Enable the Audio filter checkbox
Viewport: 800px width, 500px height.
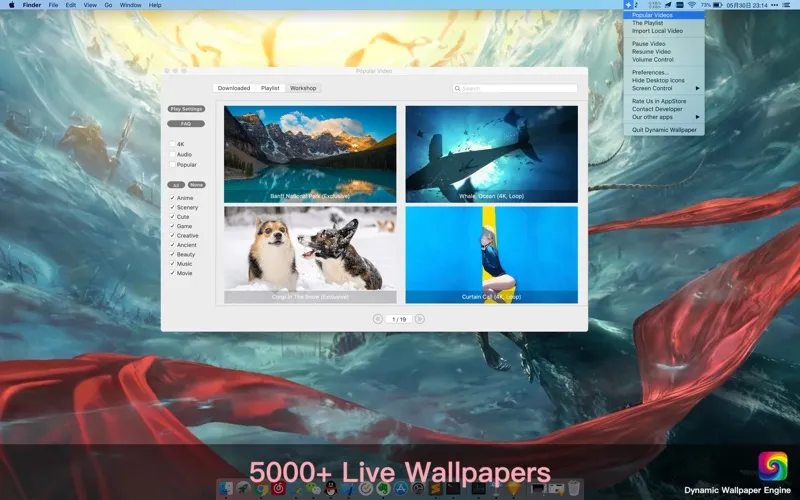172,154
